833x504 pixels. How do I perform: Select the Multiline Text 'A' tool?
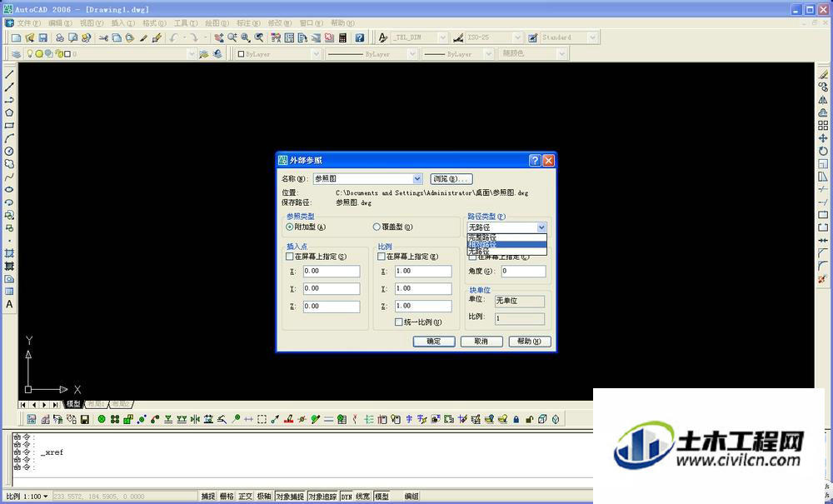pyautogui.click(x=9, y=304)
